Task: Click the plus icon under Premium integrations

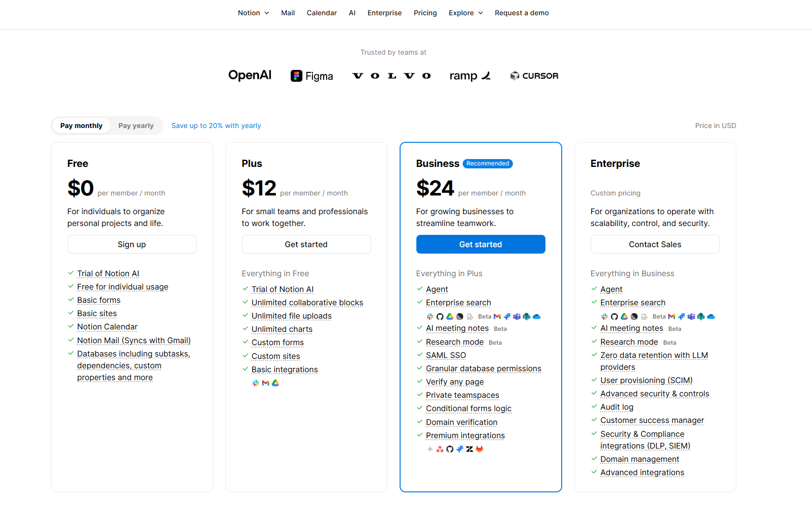Action: tap(430, 449)
